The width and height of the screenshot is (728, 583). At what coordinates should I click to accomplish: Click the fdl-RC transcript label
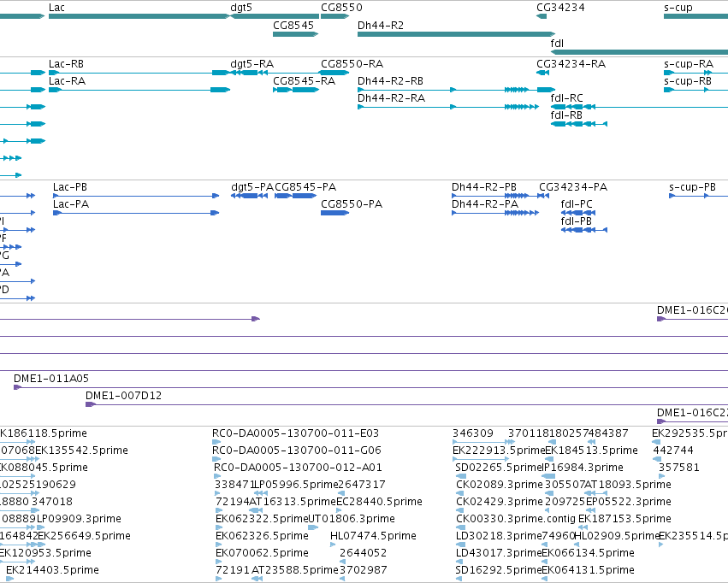566,98
